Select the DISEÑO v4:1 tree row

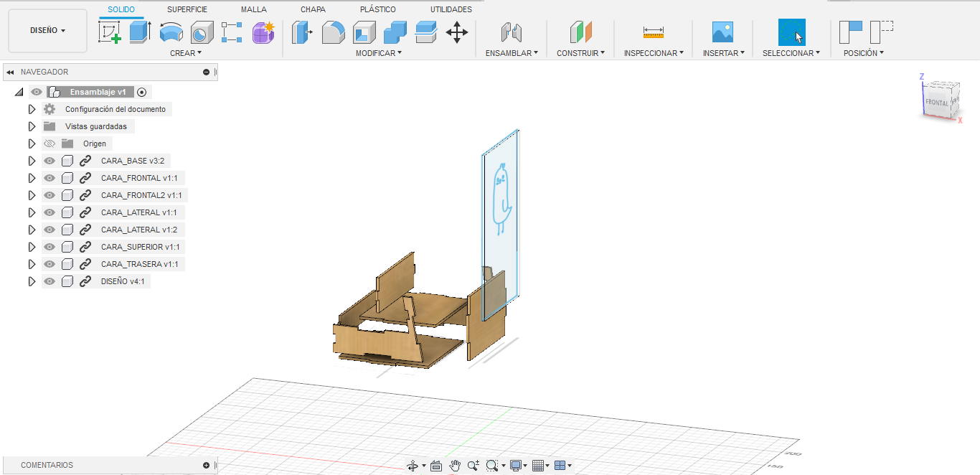pos(96,281)
